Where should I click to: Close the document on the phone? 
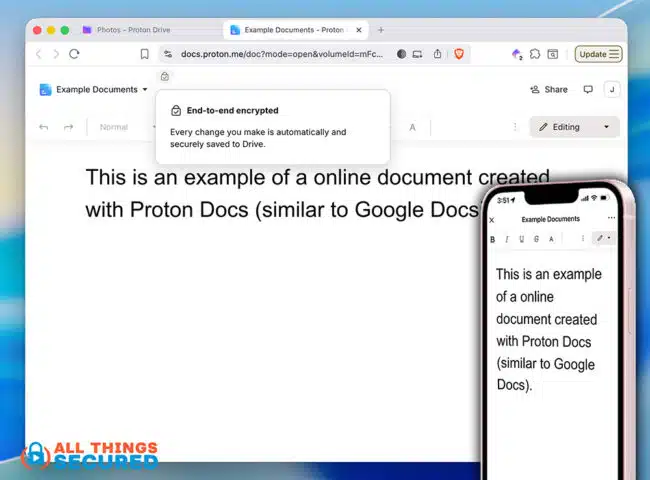pyautogui.click(x=492, y=220)
